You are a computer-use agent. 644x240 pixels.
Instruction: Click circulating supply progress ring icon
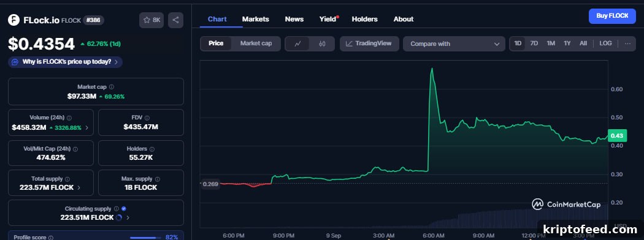coord(119,217)
